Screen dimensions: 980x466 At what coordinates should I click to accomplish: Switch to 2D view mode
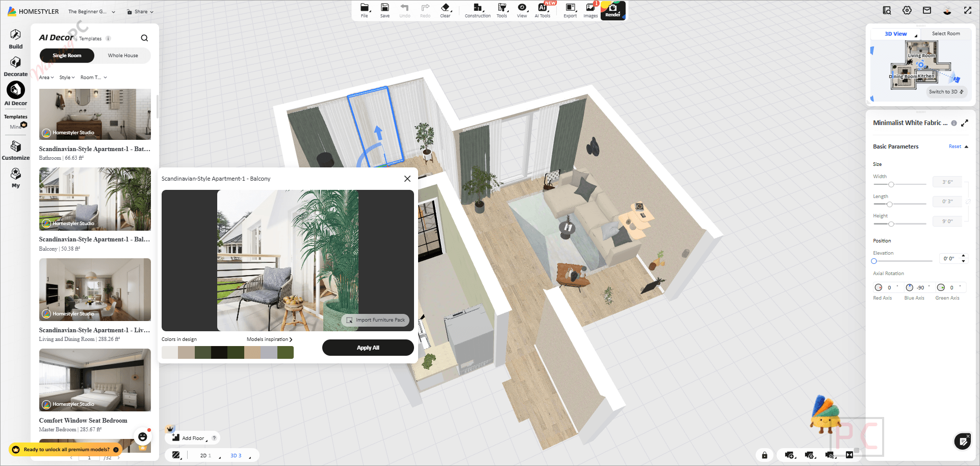click(x=205, y=455)
